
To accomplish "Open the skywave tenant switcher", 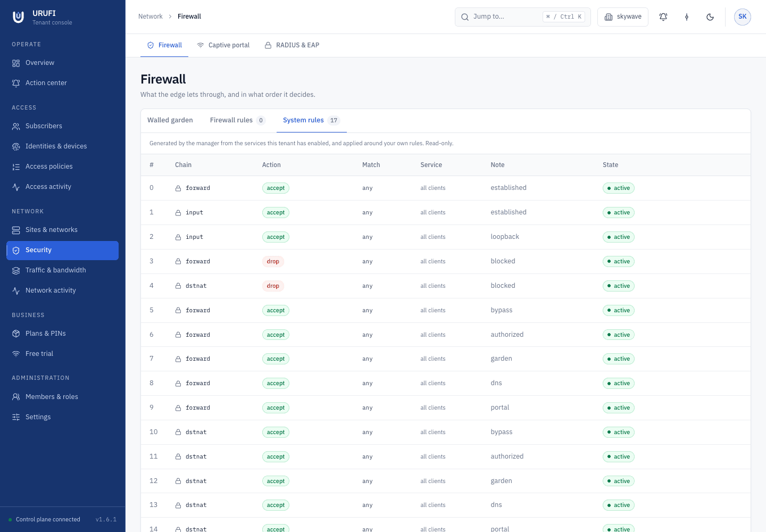I will [x=623, y=17].
